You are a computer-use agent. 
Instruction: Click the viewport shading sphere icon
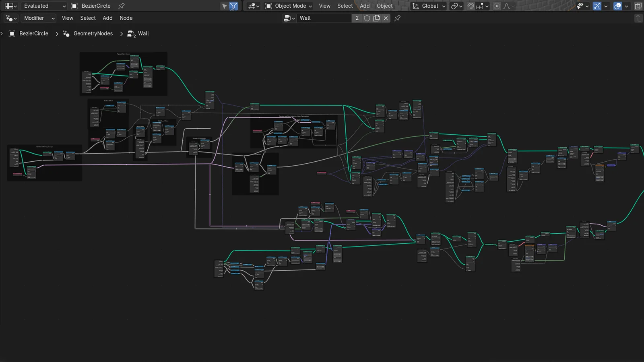pyautogui.click(x=617, y=6)
